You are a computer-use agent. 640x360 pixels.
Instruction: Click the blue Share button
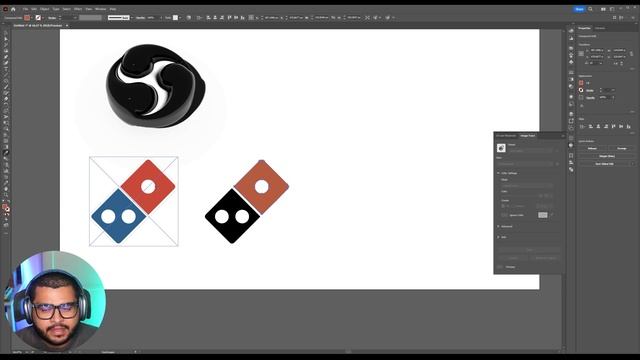click(x=579, y=9)
